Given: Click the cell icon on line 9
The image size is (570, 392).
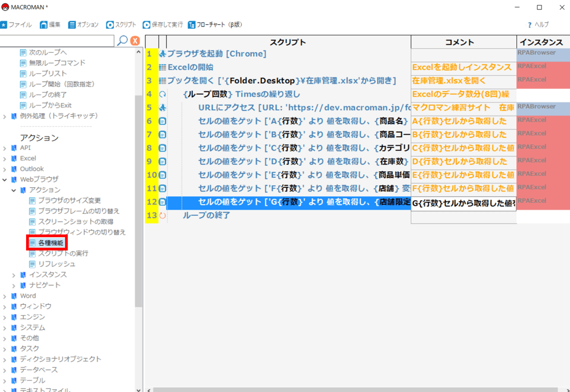Looking at the screenshot, I should pos(162,162).
